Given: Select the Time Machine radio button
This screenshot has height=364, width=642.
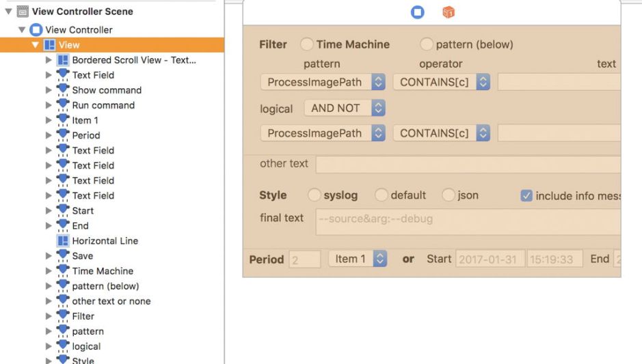Looking at the screenshot, I should pos(307,44).
